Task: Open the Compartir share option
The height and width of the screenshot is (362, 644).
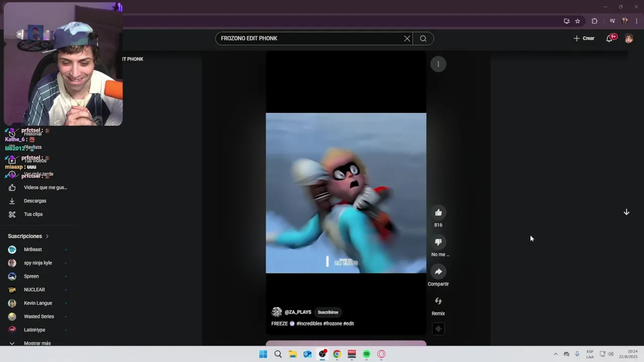Action: (x=438, y=271)
